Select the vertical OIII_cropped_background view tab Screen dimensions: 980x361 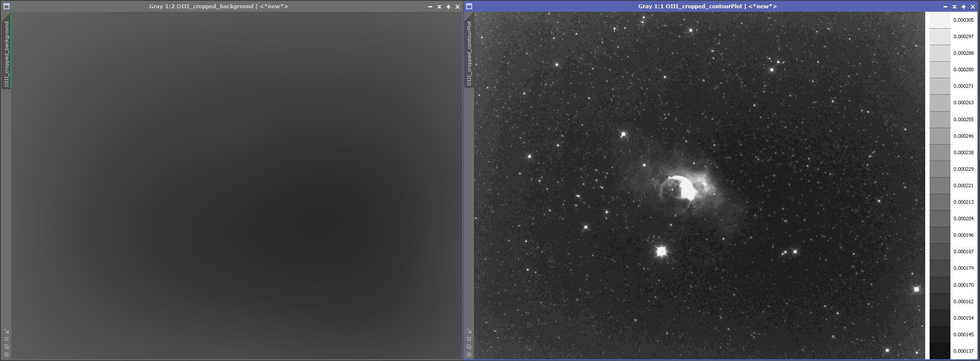click(x=7, y=52)
